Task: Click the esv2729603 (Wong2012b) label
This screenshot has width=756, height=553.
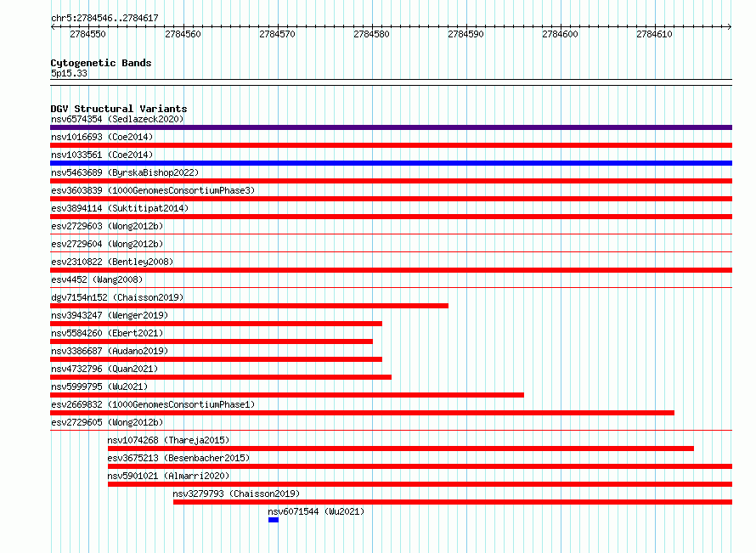Action: click(x=107, y=226)
